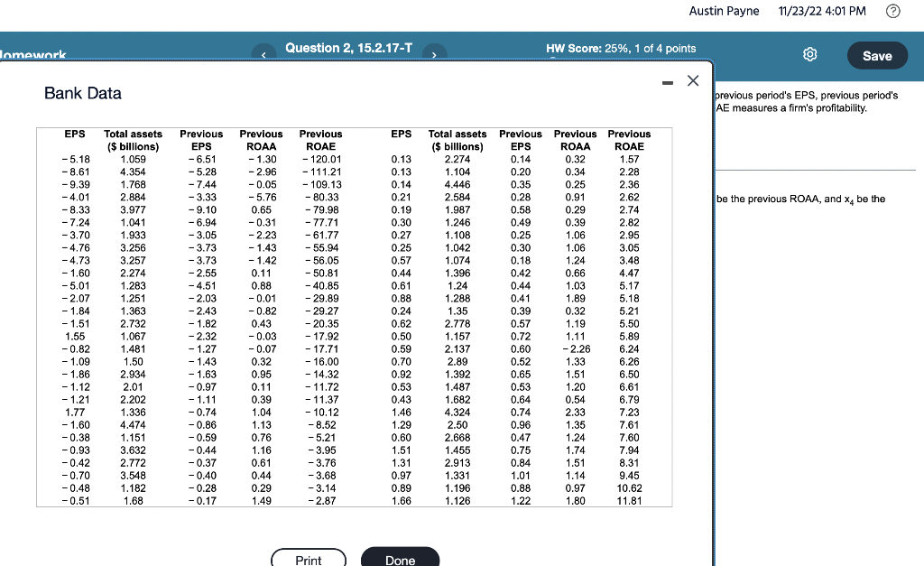This screenshot has height=566, width=924.
Task: Click the total assets value 4.446
Action: (x=457, y=184)
